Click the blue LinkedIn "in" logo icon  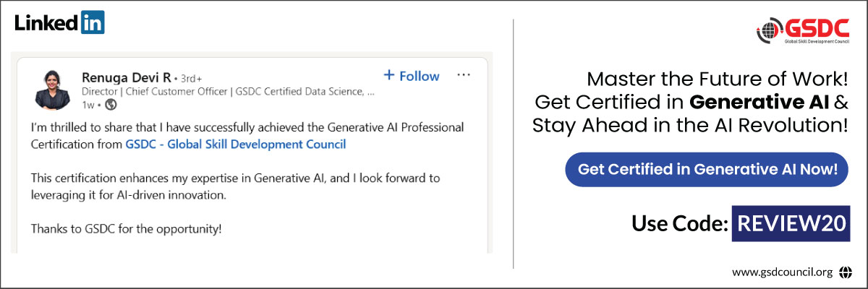click(92, 22)
